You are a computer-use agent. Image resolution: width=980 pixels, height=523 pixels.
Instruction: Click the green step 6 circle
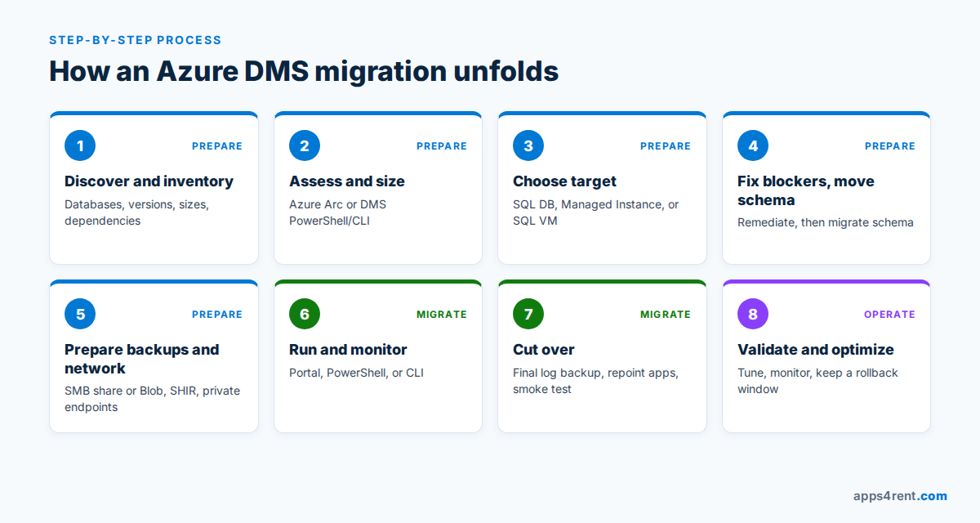click(305, 314)
